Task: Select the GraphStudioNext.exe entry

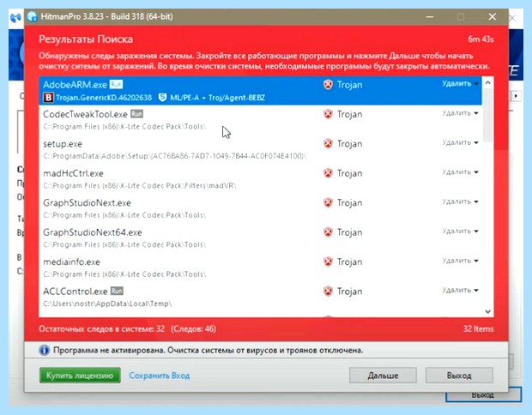Action: click(x=260, y=208)
